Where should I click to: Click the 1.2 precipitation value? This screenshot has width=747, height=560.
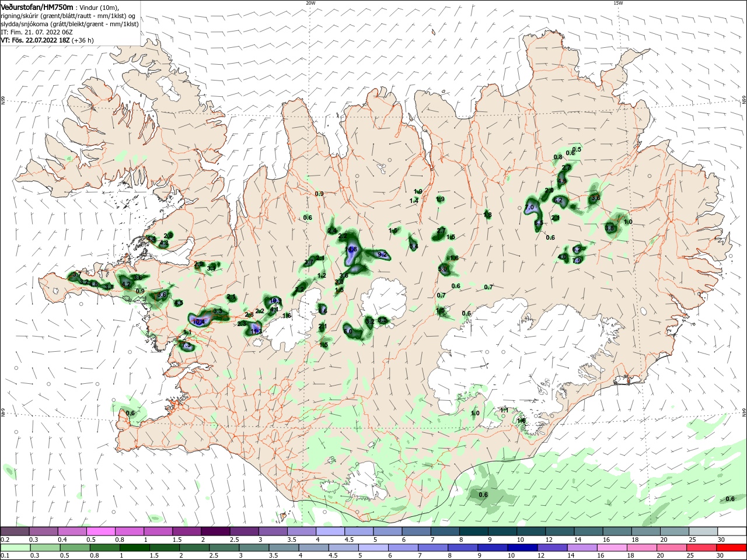pos(322,276)
